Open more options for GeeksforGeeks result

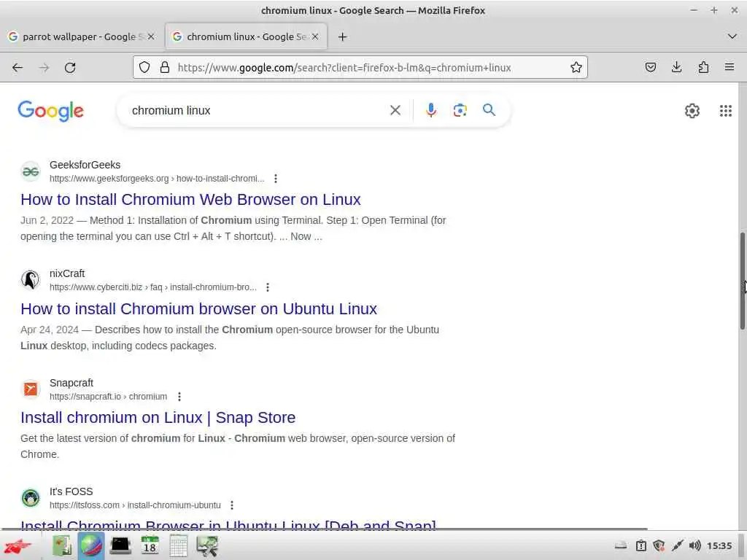coord(275,179)
